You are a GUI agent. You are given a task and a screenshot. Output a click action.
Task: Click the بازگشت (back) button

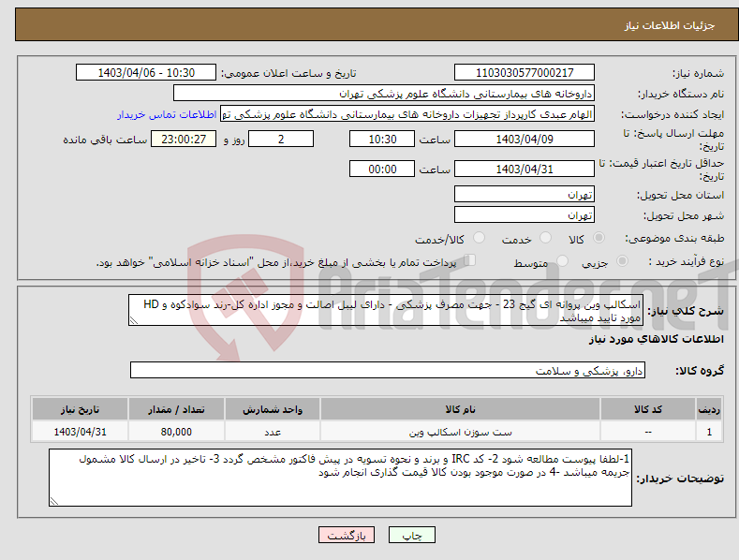347,535
